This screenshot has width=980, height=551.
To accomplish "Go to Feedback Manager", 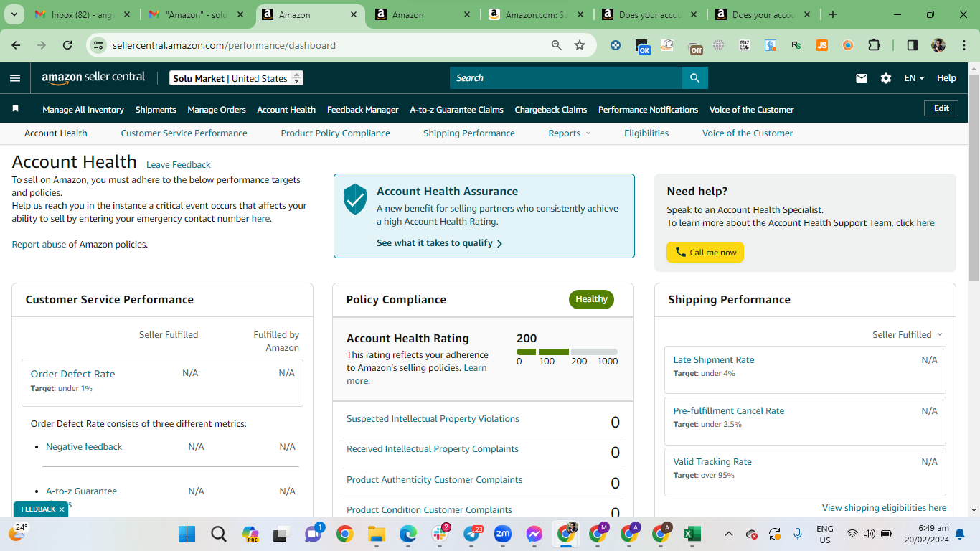I will 363,110.
